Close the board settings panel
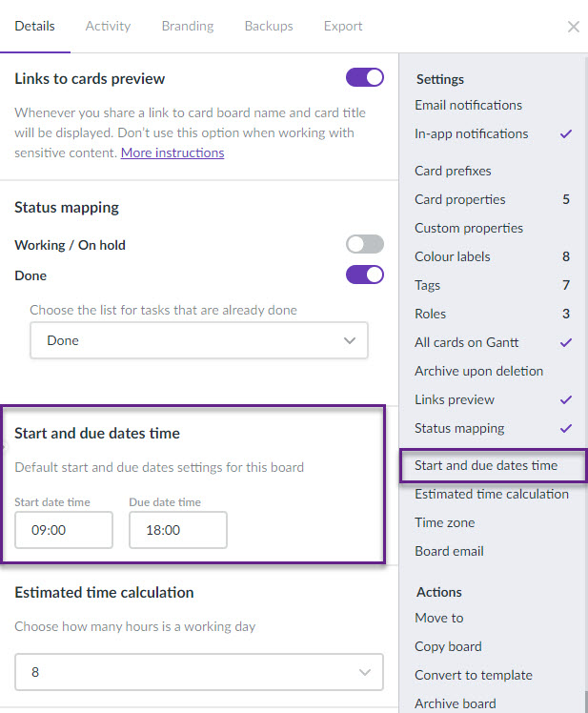This screenshot has width=588, height=713. [573, 27]
